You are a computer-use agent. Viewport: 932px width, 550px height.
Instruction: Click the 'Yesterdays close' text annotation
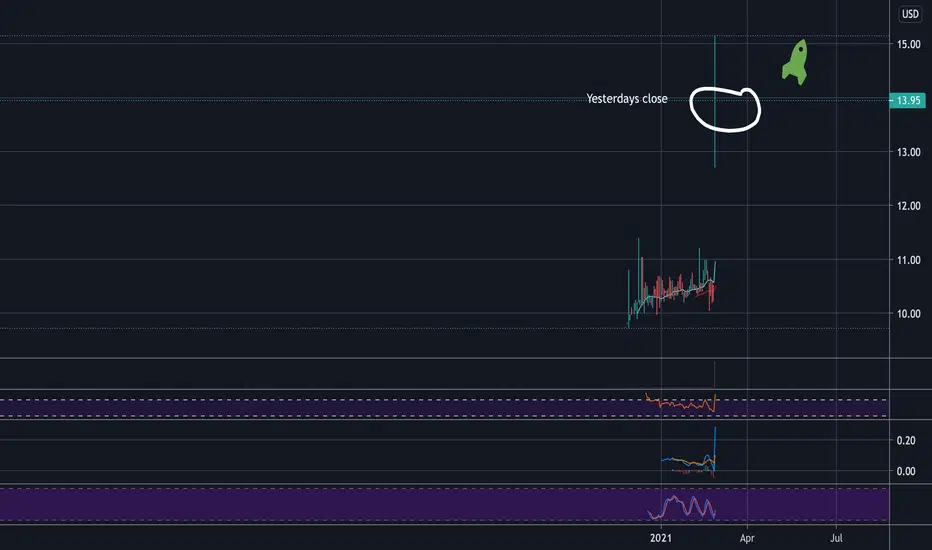(626, 99)
